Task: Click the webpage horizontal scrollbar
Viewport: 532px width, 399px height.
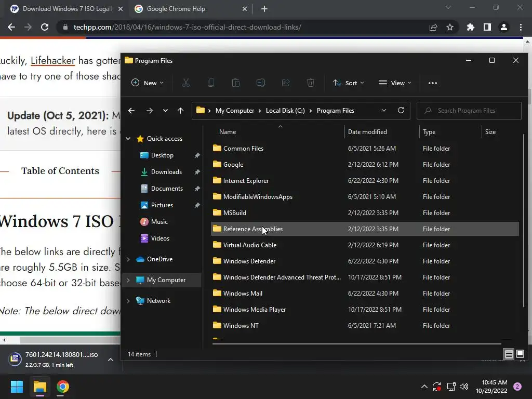Action: pos(70,340)
